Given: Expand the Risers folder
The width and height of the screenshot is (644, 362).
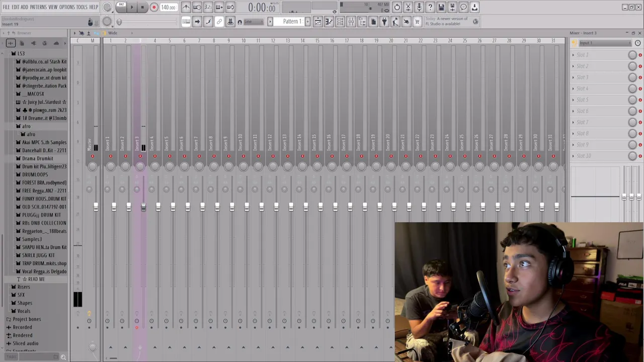Looking at the screenshot, I should tap(24, 287).
